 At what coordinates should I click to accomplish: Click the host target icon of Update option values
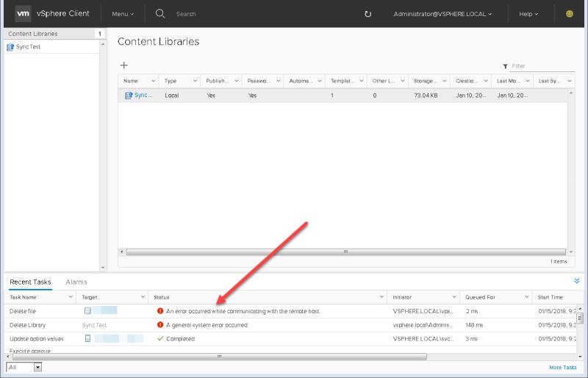(x=87, y=338)
